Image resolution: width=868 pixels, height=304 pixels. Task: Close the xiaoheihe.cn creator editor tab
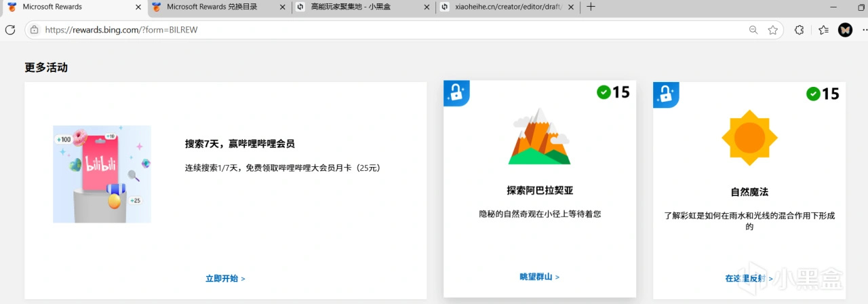tap(571, 7)
